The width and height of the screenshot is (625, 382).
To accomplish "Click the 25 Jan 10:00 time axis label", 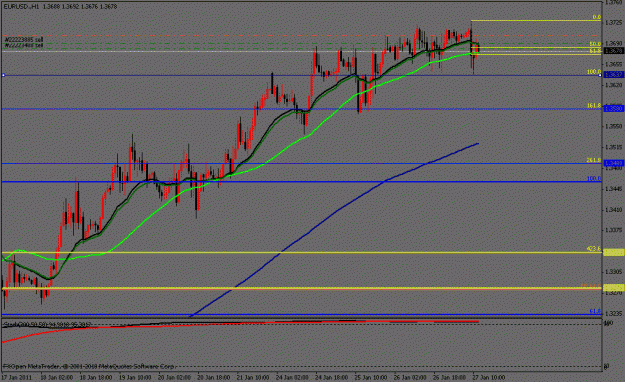I will coord(371,377).
